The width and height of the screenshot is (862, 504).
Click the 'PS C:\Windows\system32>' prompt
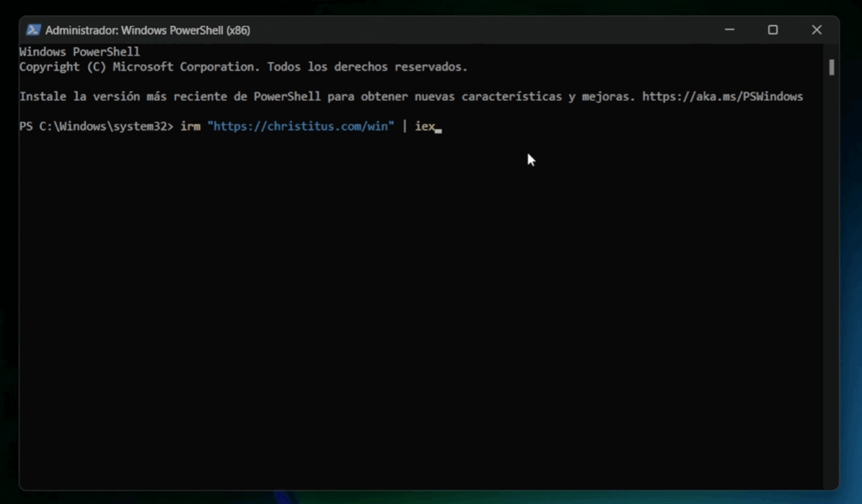coord(96,126)
